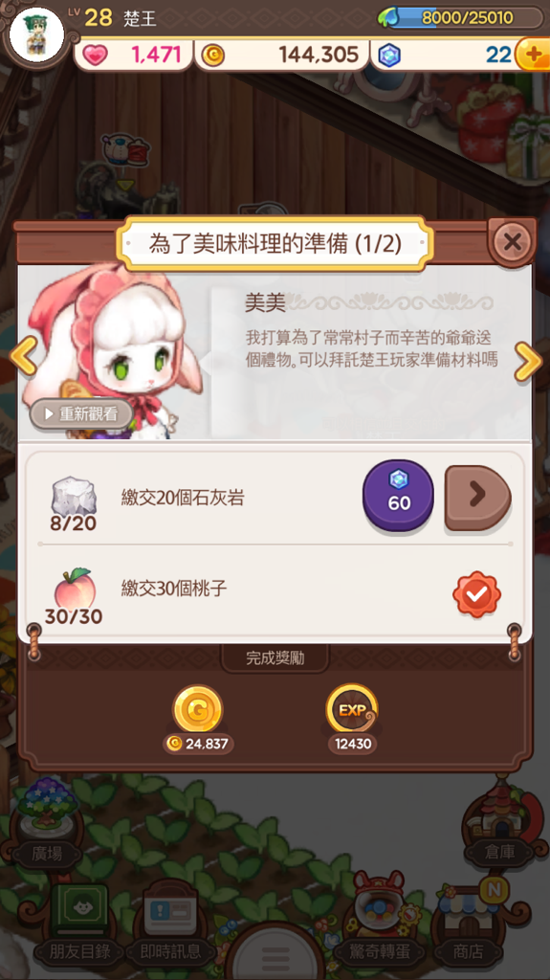Go to the next quest with the right arrow

(x=527, y=361)
